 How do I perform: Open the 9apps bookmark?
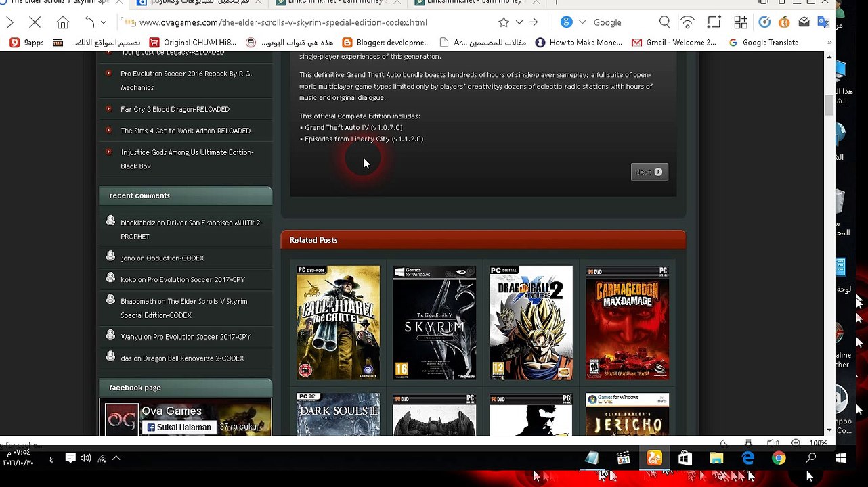point(27,42)
